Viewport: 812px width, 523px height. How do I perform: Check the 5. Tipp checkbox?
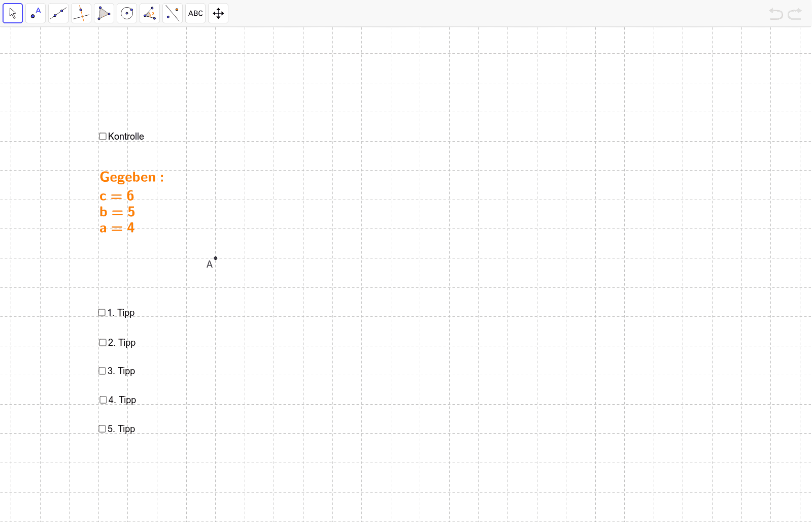pos(102,429)
